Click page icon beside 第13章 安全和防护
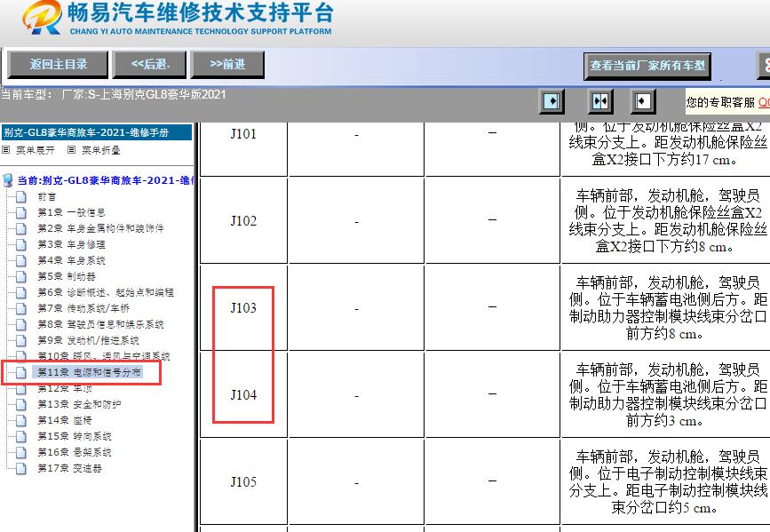The image size is (770, 532). 21,404
